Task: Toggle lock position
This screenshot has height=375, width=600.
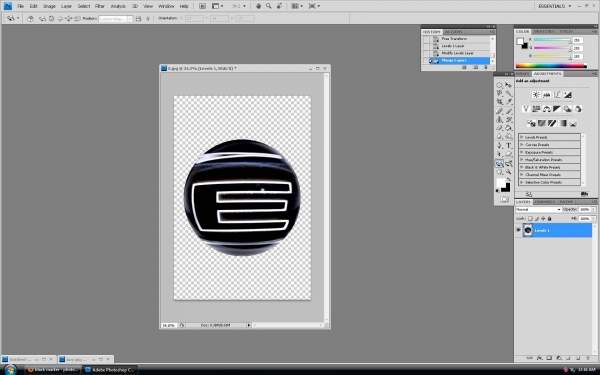Action: [x=543, y=218]
